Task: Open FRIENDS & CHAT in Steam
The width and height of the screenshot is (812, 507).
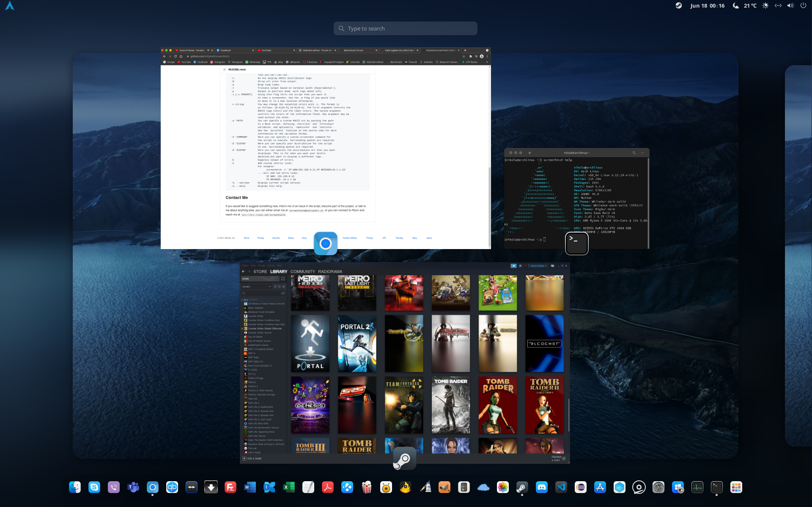Action: pyautogui.click(x=559, y=458)
